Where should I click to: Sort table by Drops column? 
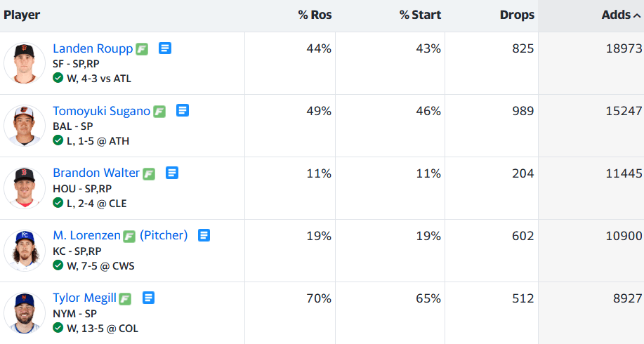(x=517, y=15)
